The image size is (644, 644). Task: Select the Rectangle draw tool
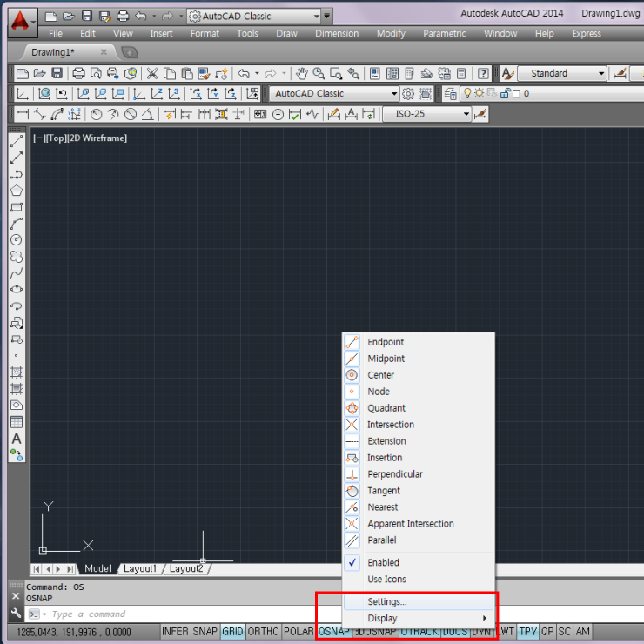coord(17,207)
